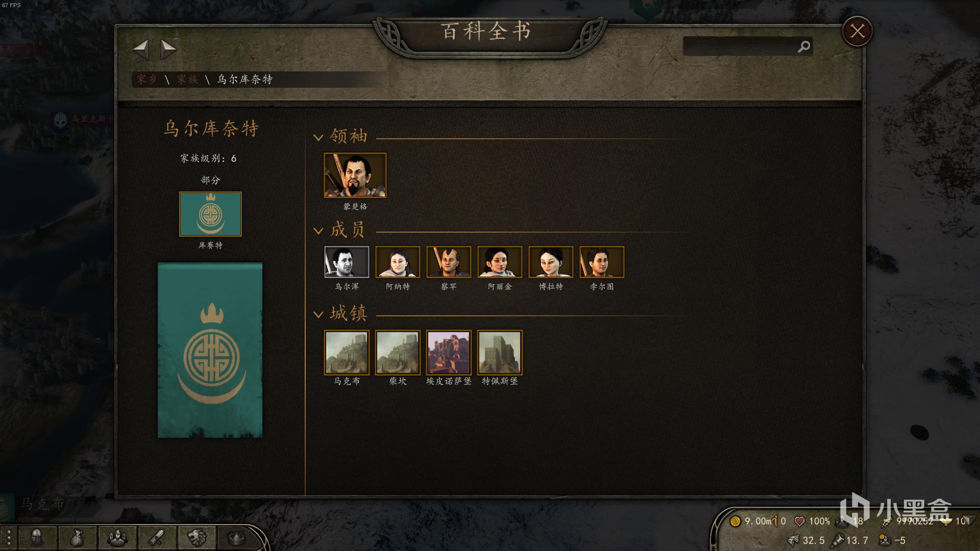
Task: Collapse the 领袖 section
Action: 318,137
